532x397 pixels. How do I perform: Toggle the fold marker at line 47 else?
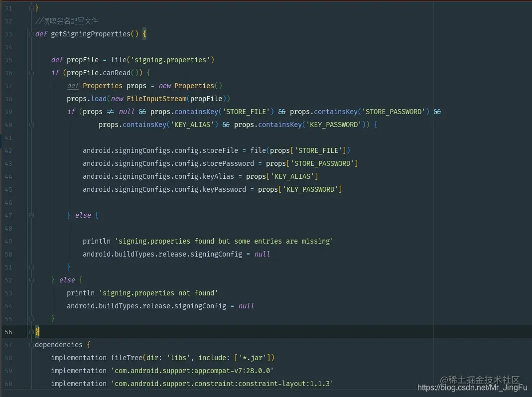click(x=31, y=216)
